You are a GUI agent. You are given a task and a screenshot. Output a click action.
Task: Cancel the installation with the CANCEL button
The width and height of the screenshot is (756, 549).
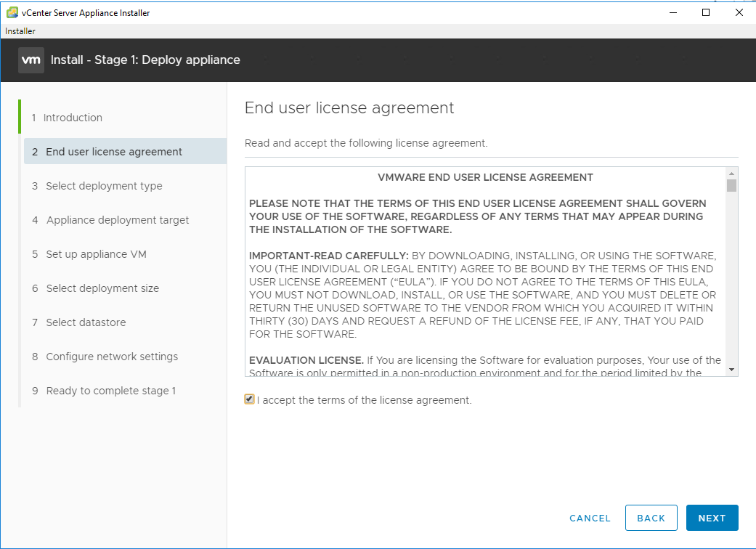[590, 518]
